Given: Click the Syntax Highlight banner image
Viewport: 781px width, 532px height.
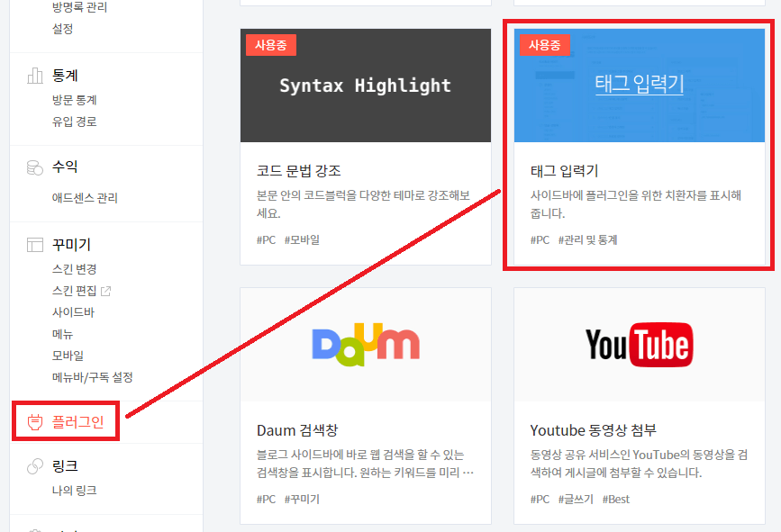Looking at the screenshot, I should pyautogui.click(x=366, y=86).
